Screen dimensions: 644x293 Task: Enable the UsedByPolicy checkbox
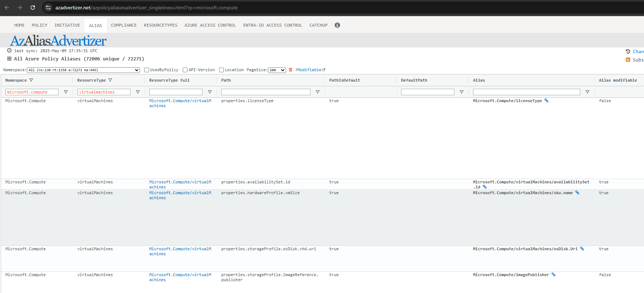point(146,70)
